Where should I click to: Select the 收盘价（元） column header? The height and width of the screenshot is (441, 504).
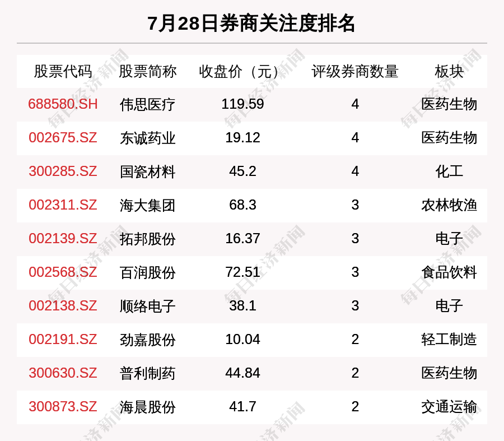[242, 72]
